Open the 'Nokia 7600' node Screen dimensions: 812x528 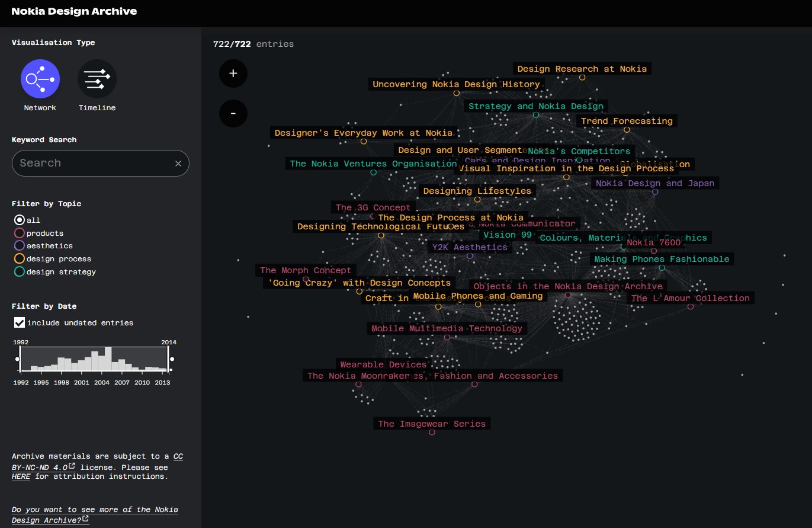pyautogui.click(x=654, y=242)
